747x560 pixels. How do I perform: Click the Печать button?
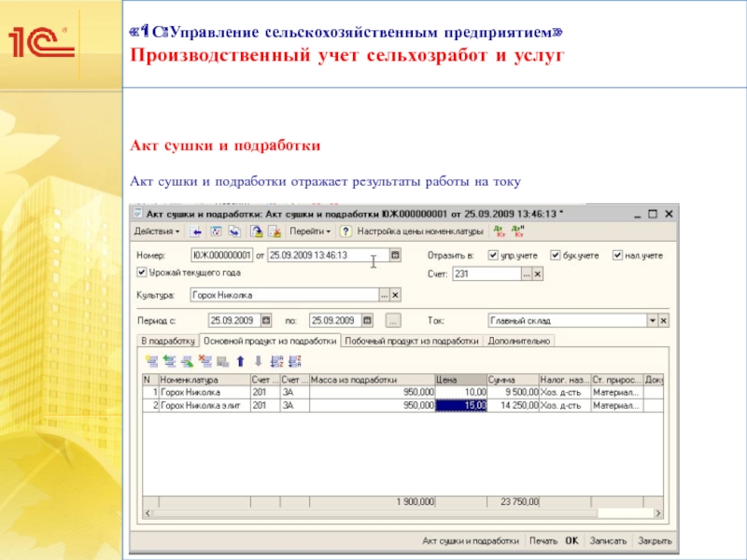pyautogui.click(x=543, y=541)
